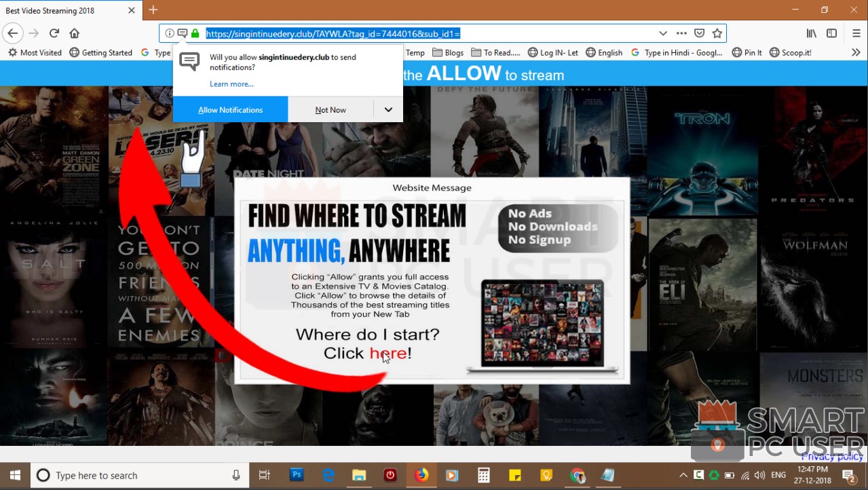The height and width of the screenshot is (490, 868).
Task: Click the green padlock security icon
Action: coord(195,33)
